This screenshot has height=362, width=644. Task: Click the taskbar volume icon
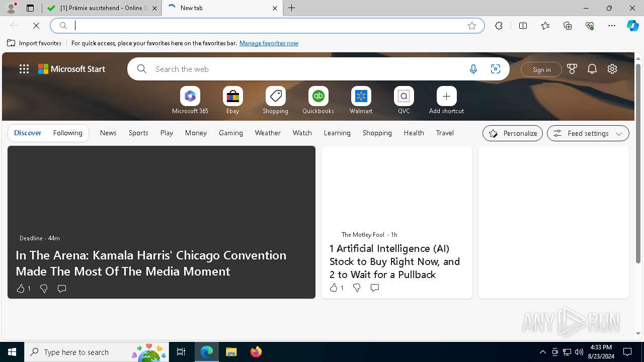579,352
